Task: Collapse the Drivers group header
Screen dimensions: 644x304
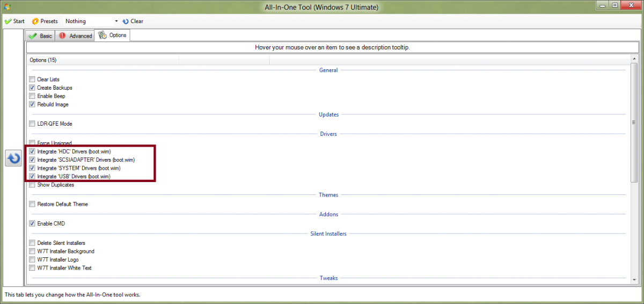Action: tap(328, 134)
